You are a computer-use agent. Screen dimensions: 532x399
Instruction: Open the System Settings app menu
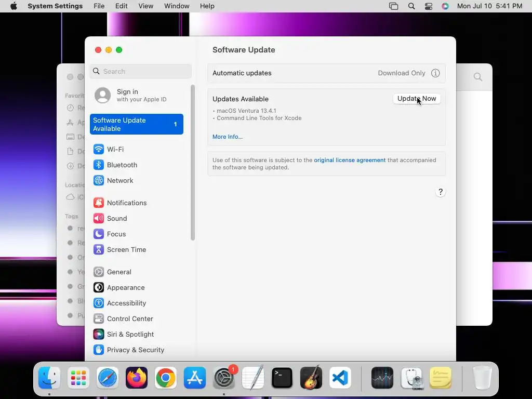coord(55,6)
